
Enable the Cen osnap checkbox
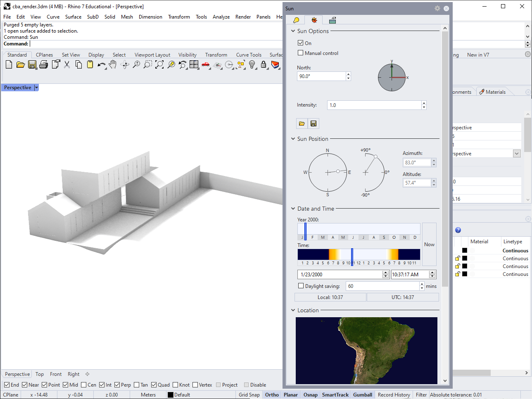point(84,385)
